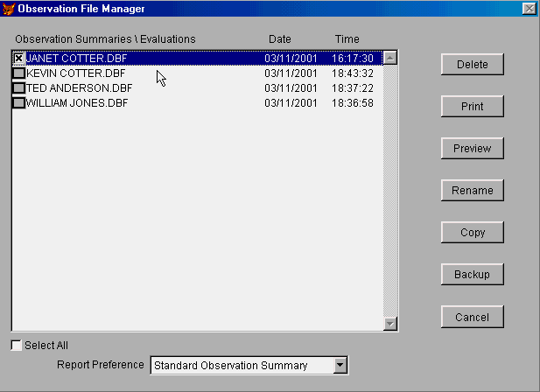540x392 pixels.
Task: Open Preview of the selected file
Action: click(472, 149)
